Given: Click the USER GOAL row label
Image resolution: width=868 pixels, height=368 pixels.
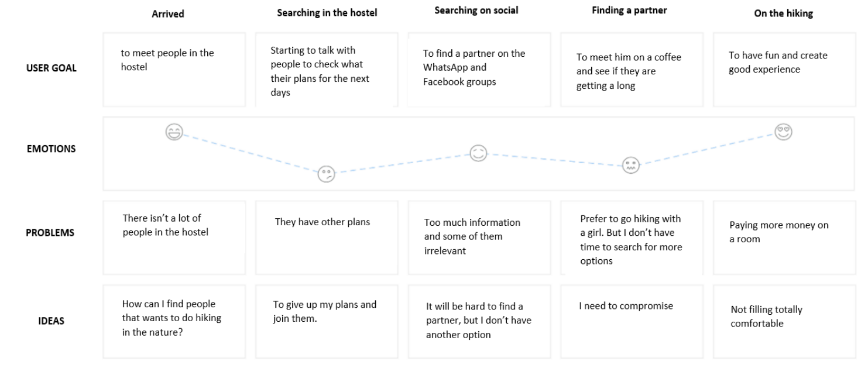Looking at the screenshot, I should 52,68.
